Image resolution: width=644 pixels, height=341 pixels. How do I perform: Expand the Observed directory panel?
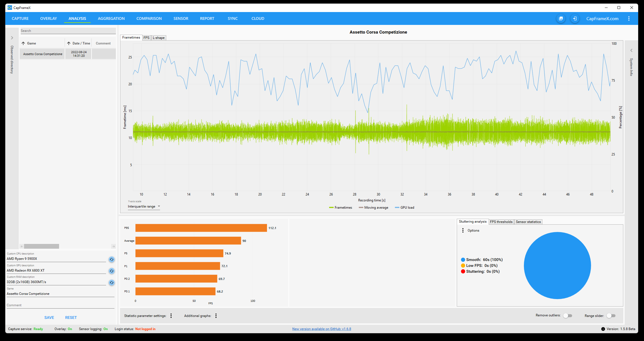pyautogui.click(x=12, y=38)
